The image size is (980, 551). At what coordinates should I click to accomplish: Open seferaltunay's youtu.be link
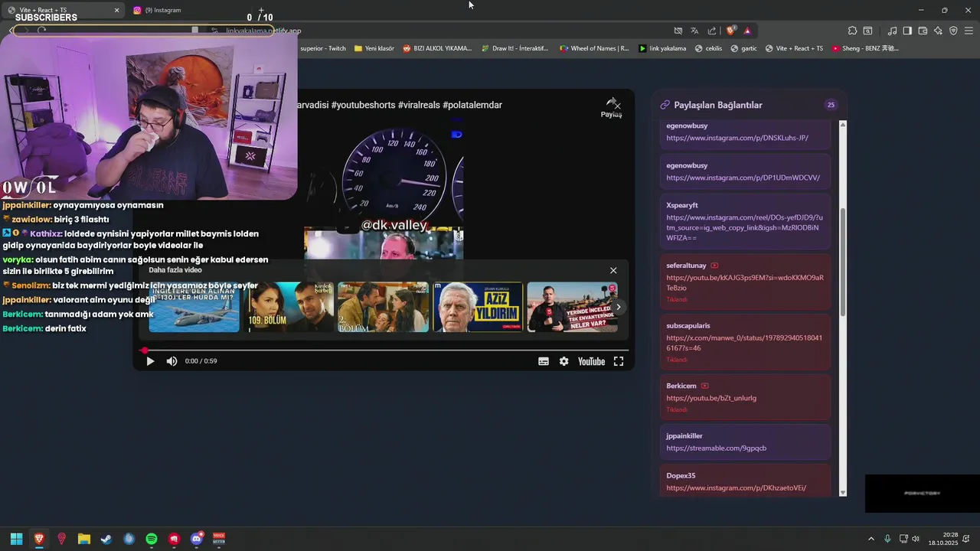point(745,282)
